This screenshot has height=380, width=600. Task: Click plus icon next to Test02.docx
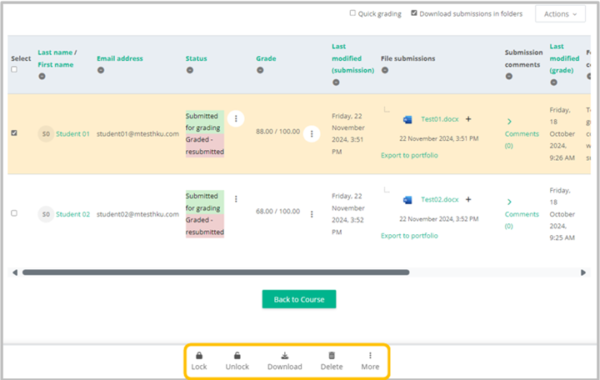(x=468, y=199)
